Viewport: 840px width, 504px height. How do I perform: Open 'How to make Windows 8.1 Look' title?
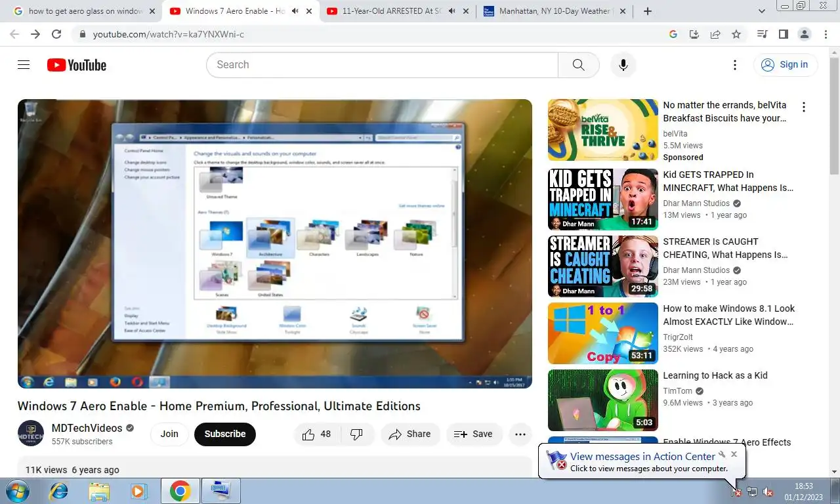click(x=729, y=315)
